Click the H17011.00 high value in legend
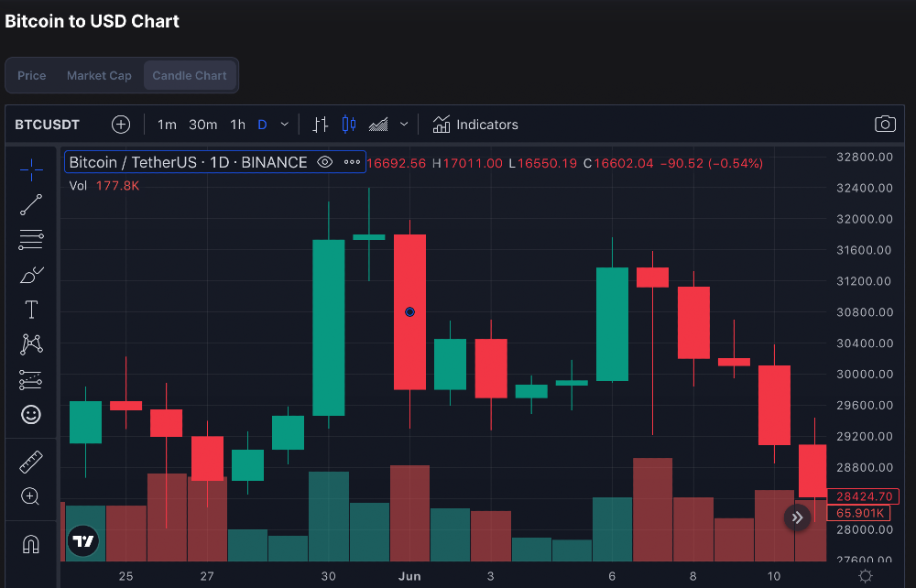 467,163
